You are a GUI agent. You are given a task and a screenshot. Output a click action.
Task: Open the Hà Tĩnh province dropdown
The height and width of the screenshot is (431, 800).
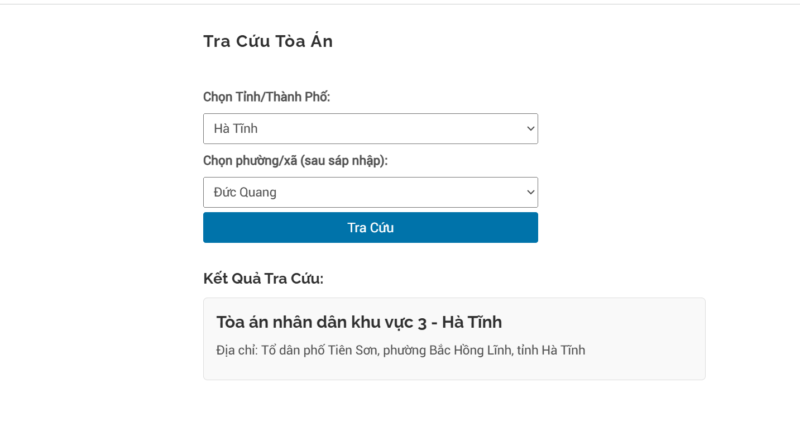[370, 128]
